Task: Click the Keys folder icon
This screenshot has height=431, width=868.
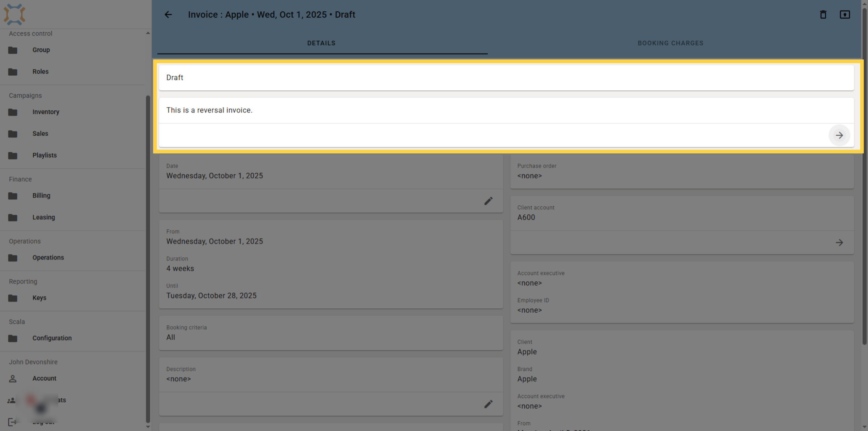Action: 13,298
